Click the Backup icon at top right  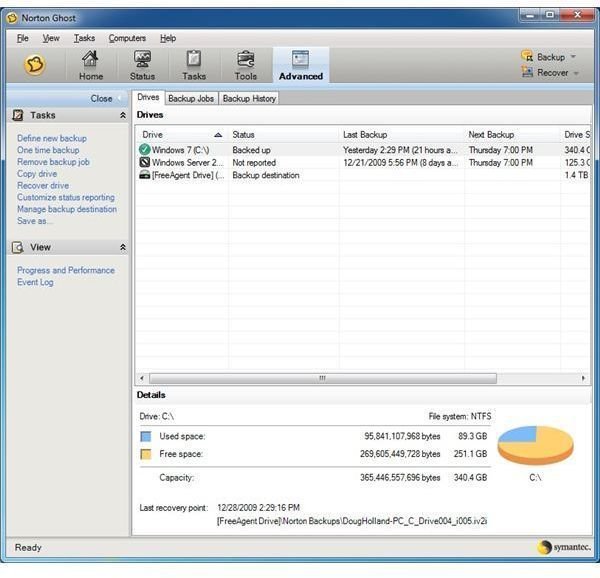(527, 57)
